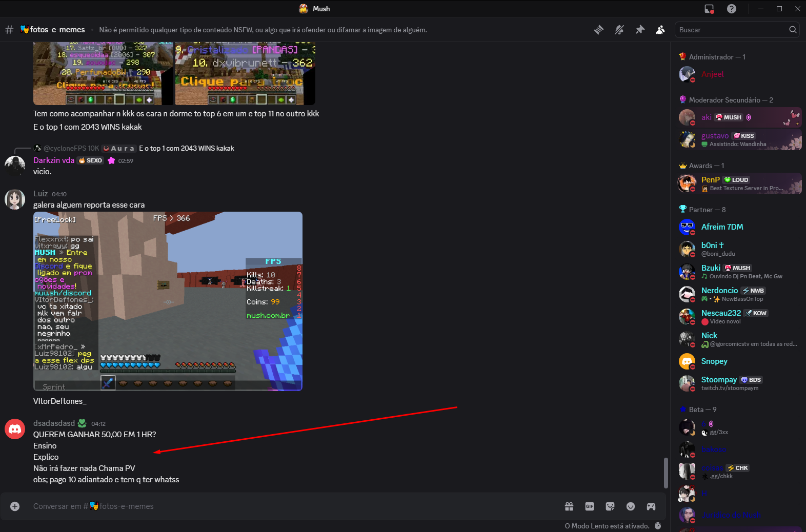The image size is (806, 532).
Task: Select partner Stoompay
Action: coord(740,383)
